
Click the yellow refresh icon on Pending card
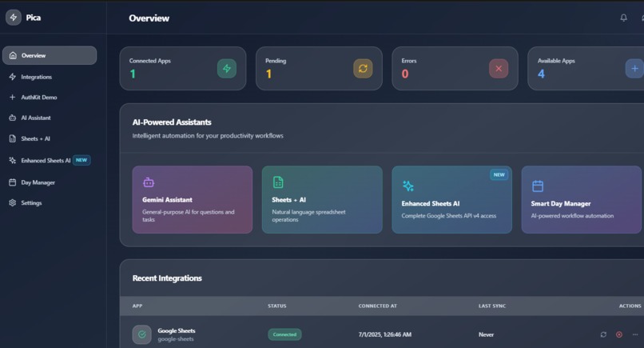(363, 68)
